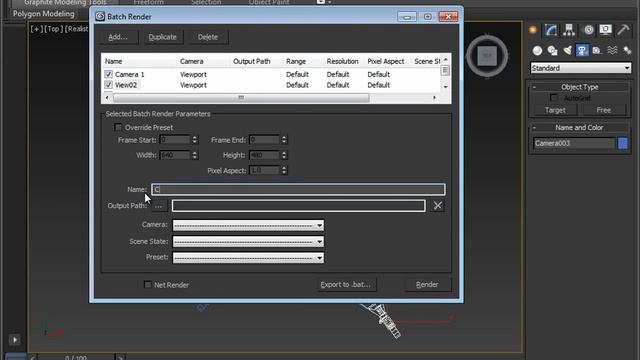Click the [Top] viewport label

point(53,29)
